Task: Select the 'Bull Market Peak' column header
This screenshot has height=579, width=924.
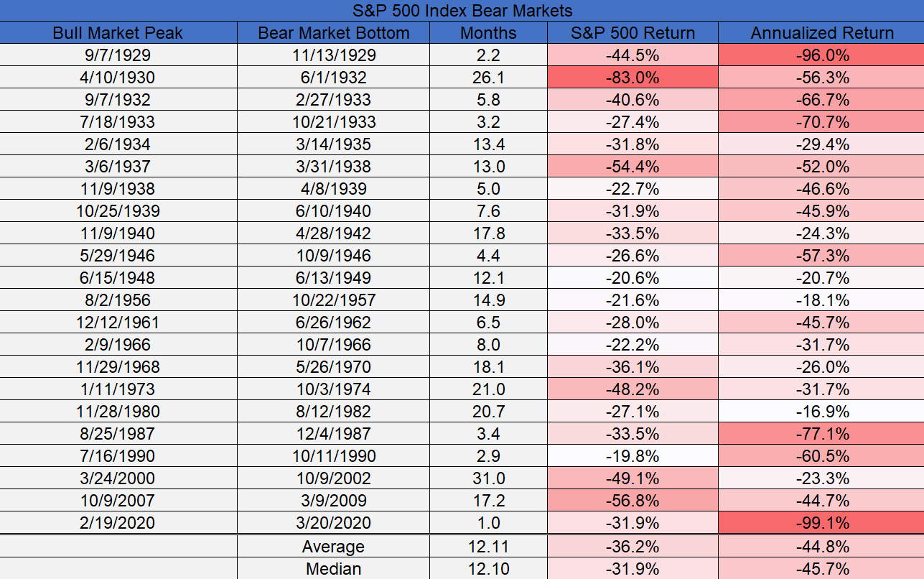Action: (118, 33)
